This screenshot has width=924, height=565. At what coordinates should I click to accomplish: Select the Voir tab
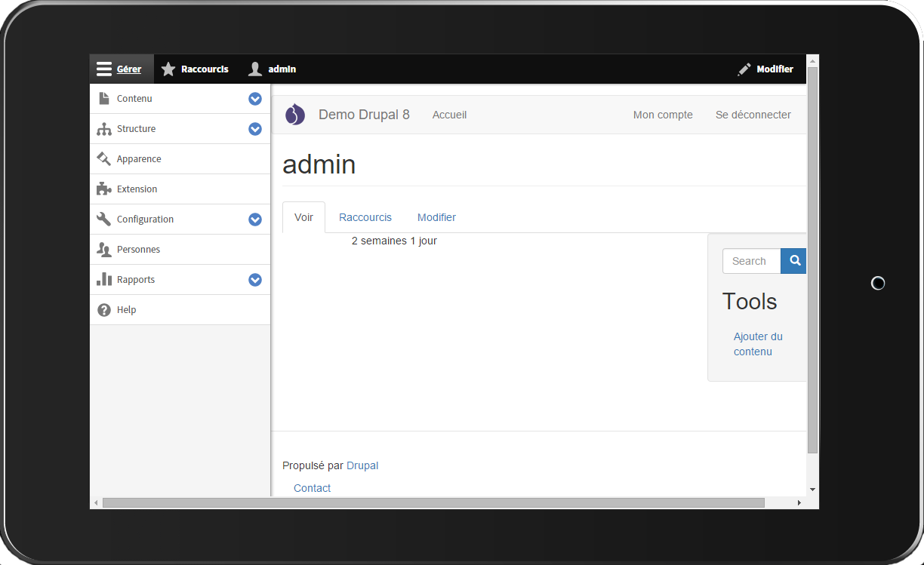coord(303,217)
